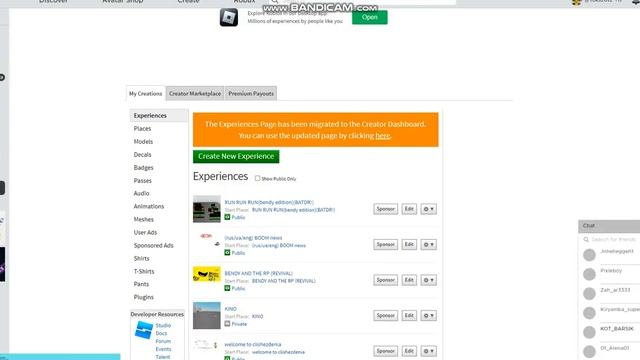Select Passes in sidebar
The height and width of the screenshot is (360, 640).
click(143, 180)
